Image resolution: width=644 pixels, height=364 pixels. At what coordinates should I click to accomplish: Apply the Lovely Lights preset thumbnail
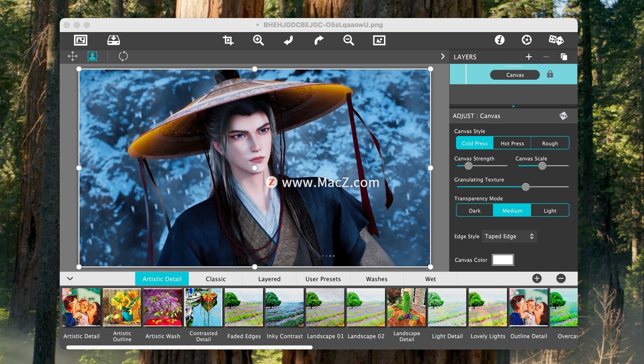[488, 307]
